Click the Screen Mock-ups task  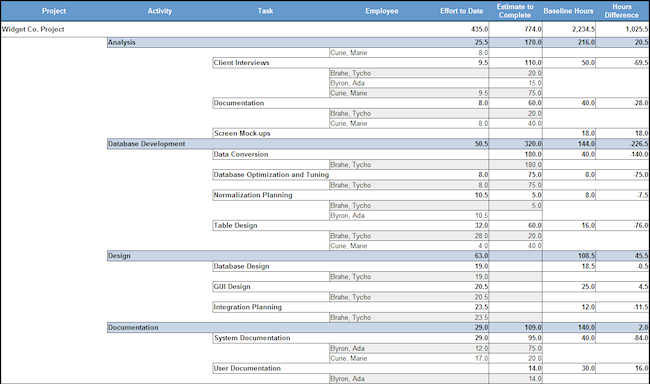[242, 134]
